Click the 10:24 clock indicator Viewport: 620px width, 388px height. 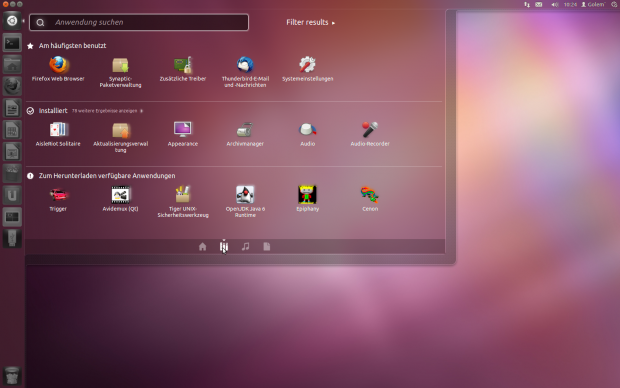pos(570,5)
